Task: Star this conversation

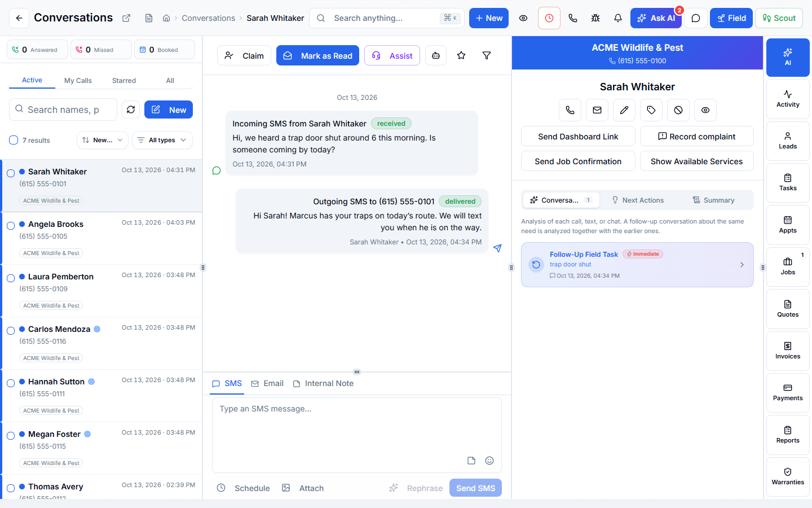Action: [x=461, y=55]
